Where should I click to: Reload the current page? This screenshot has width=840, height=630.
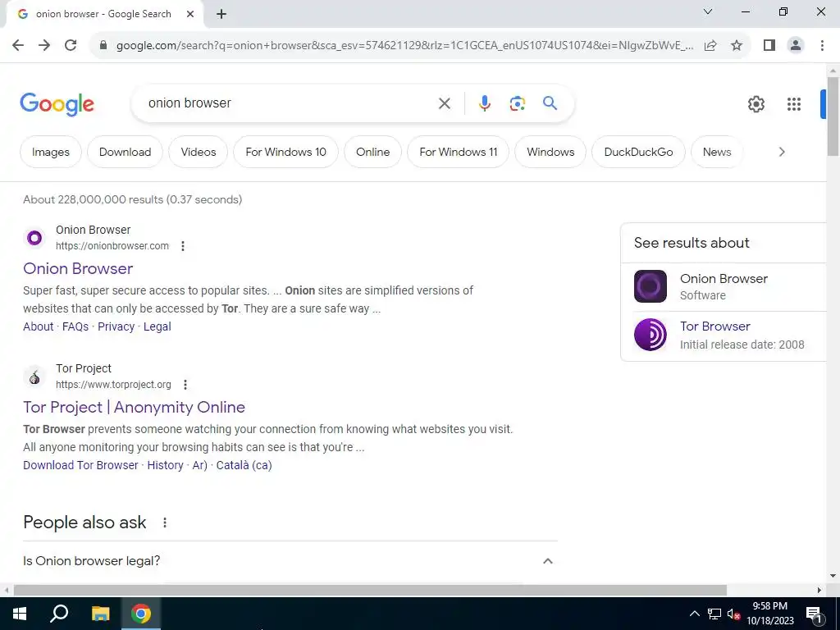pyautogui.click(x=71, y=45)
